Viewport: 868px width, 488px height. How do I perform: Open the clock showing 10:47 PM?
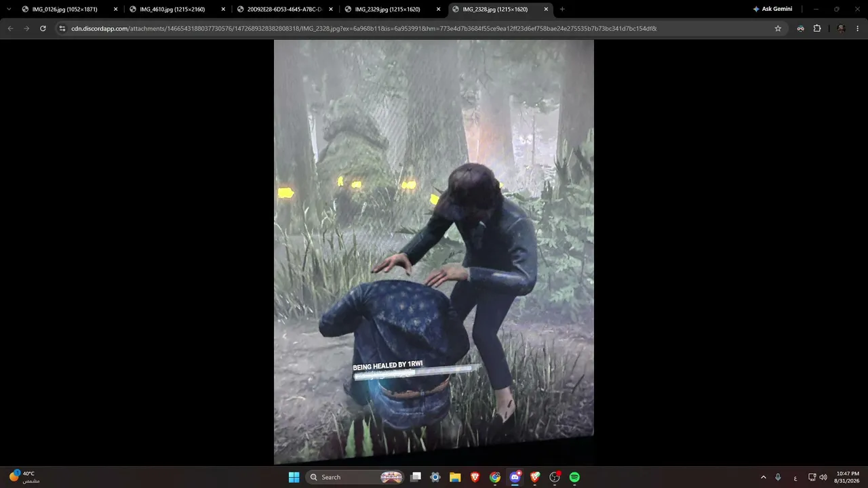click(x=848, y=477)
